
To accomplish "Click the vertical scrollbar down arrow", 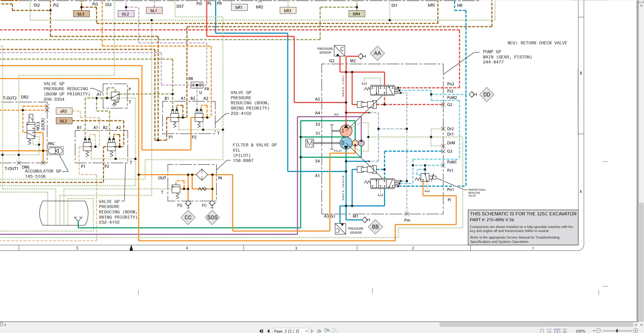I will 641,325.
